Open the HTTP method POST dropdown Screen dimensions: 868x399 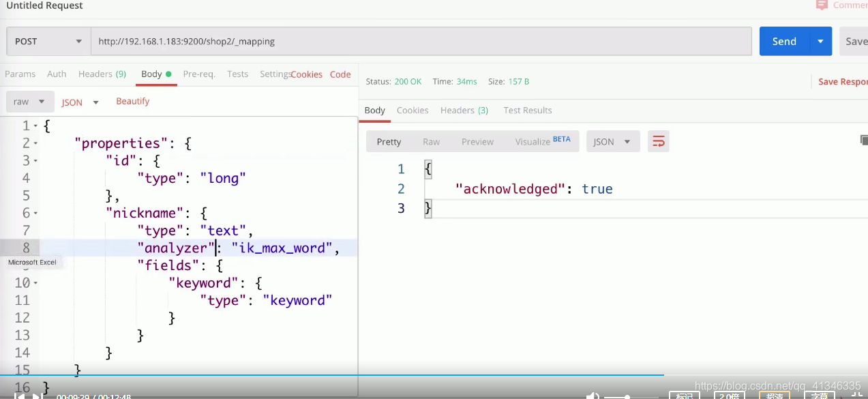tap(48, 41)
